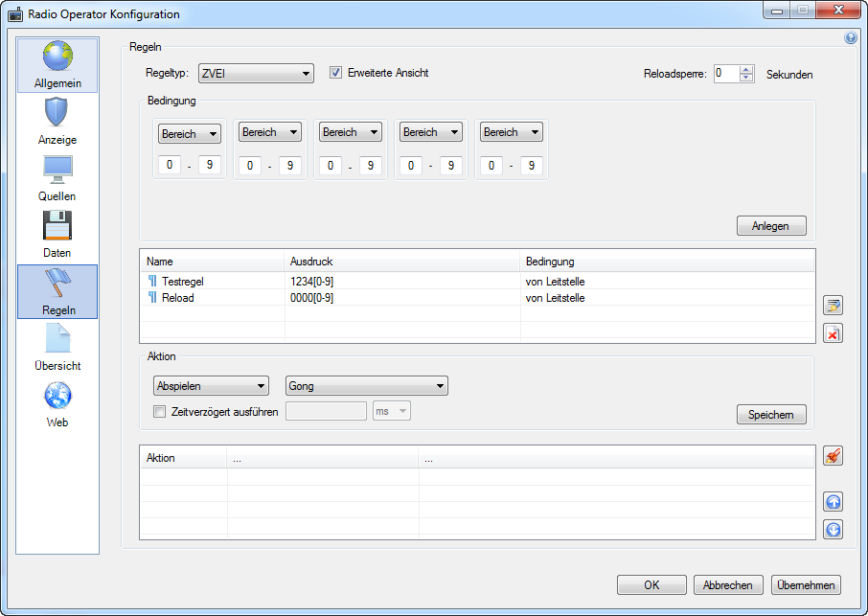The width and height of the screenshot is (868, 616).
Task: Click the Speichern button
Action: (x=771, y=415)
